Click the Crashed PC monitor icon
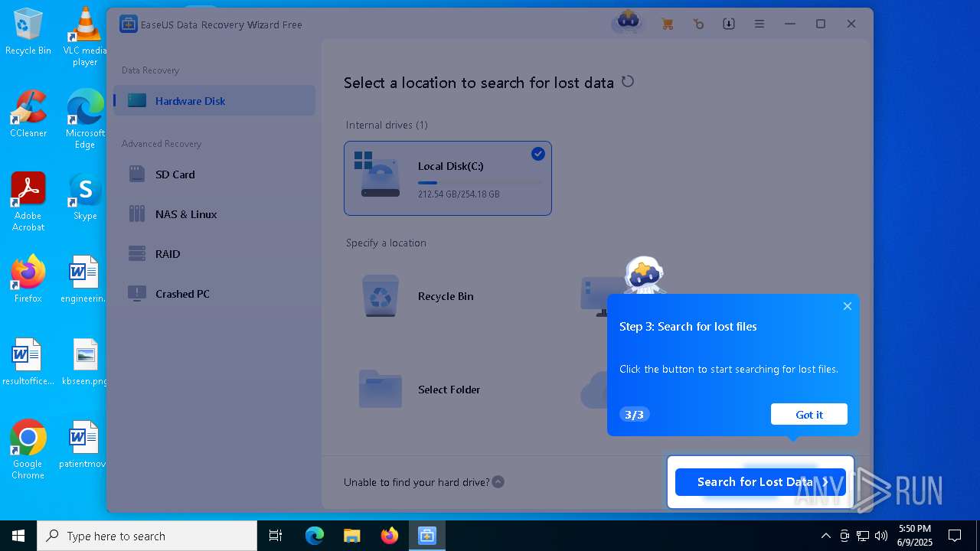980x551 pixels. point(137,294)
